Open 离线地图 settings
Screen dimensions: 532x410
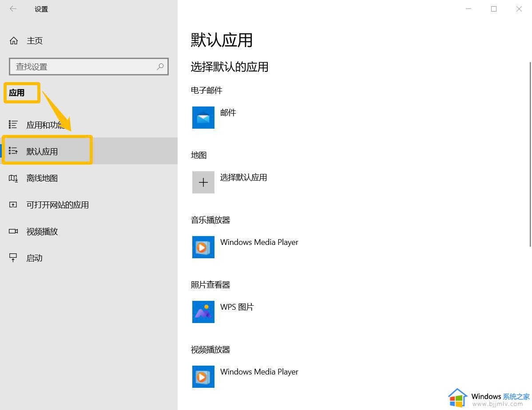pos(89,177)
